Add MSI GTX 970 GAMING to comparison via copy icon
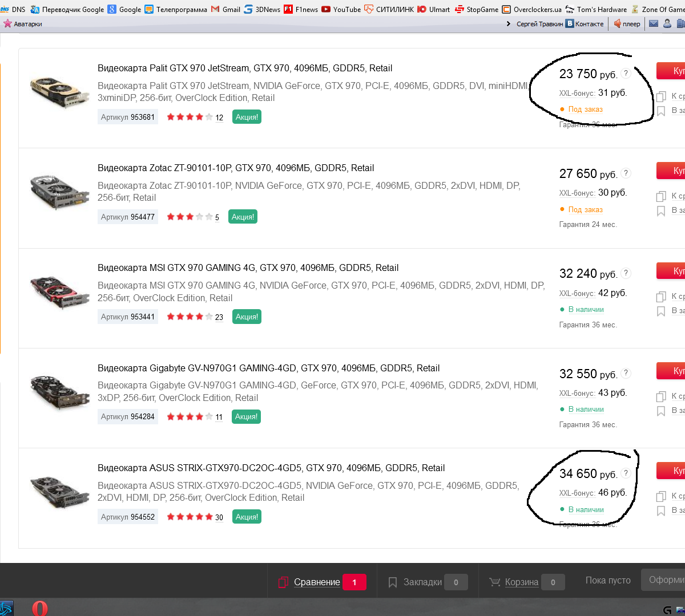 (x=661, y=297)
